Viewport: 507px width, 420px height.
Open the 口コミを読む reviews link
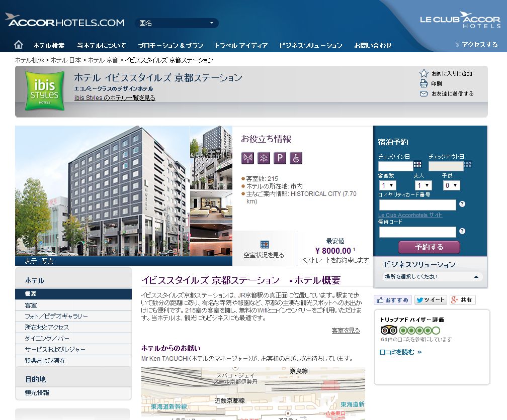pyautogui.click(x=400, y=352)
